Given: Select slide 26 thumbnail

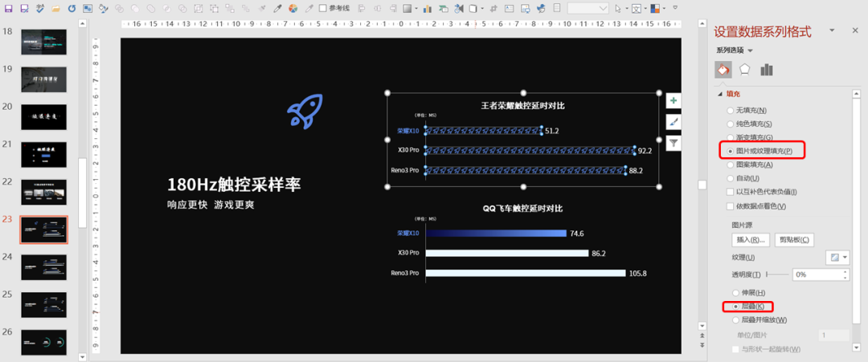Looking at the screenshot, I should pyautogui.click(x=43, y=343).
